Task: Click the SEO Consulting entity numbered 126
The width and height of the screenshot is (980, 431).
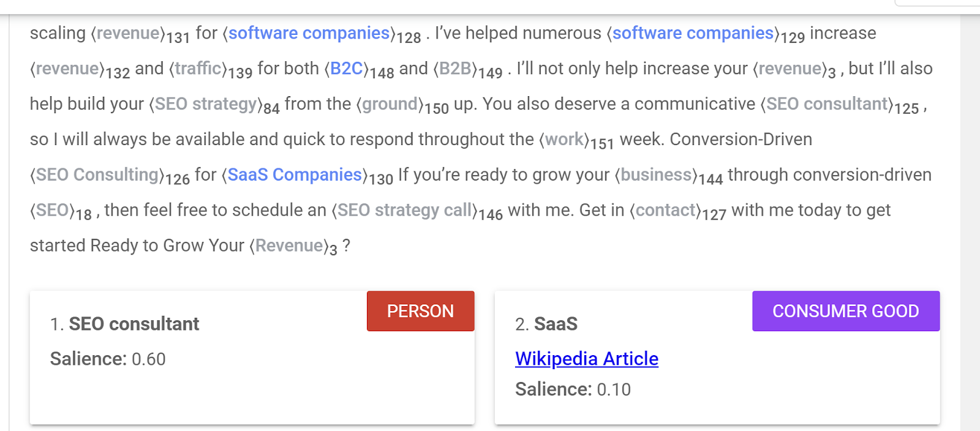Action: pyautogui.click(x=97, y=175)
